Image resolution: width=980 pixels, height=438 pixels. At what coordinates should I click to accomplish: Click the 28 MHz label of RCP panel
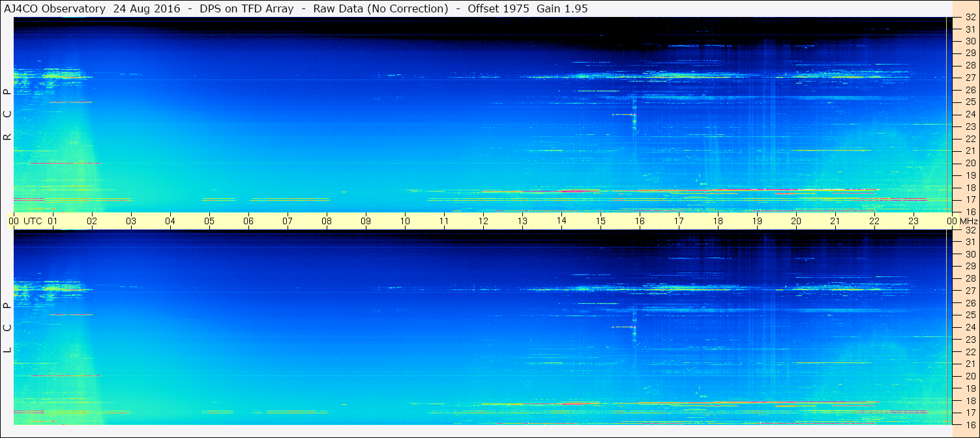(970, 65)
